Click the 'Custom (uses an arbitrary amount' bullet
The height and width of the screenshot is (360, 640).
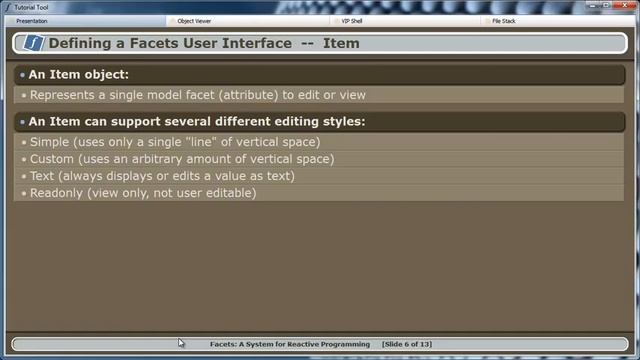click(319, 159)
